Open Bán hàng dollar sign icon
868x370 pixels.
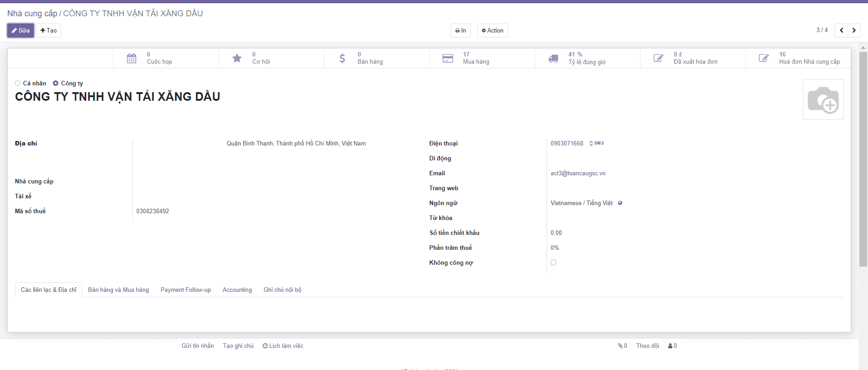point(342,58)
